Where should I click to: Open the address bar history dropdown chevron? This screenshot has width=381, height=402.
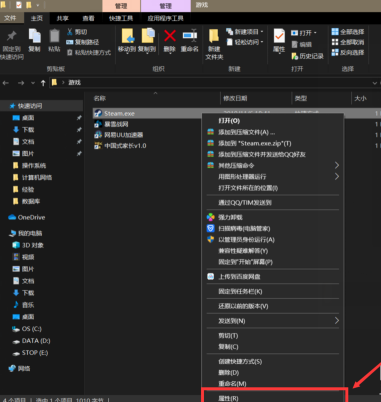pos(374,83)
